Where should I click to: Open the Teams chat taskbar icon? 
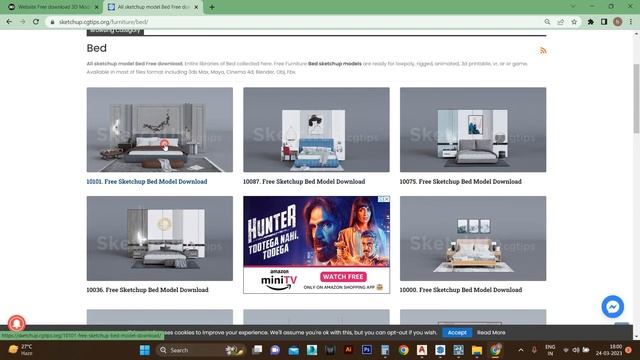point(275,350)
